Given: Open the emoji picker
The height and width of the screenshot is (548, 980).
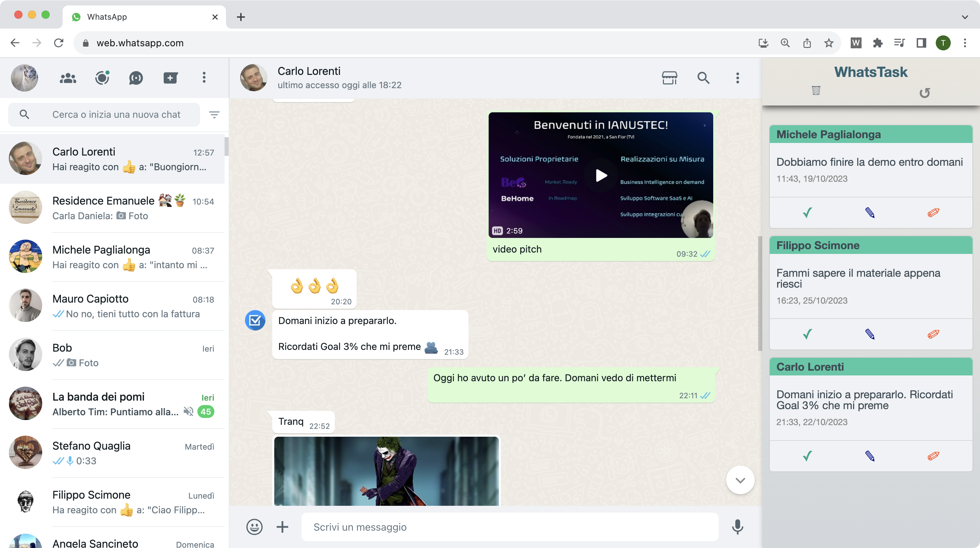Looking at the screenshot, I should coord(255,527).
